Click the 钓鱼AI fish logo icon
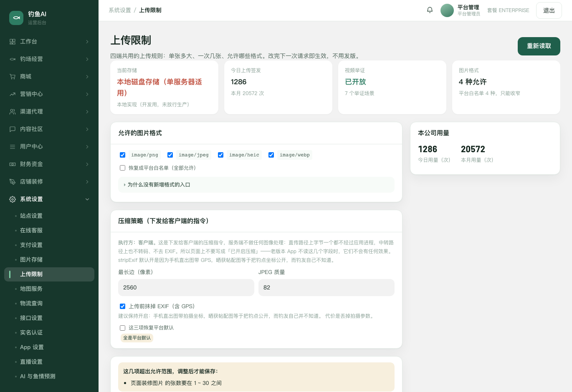This screenshot has height=392, width=572. tap(16, 18)
